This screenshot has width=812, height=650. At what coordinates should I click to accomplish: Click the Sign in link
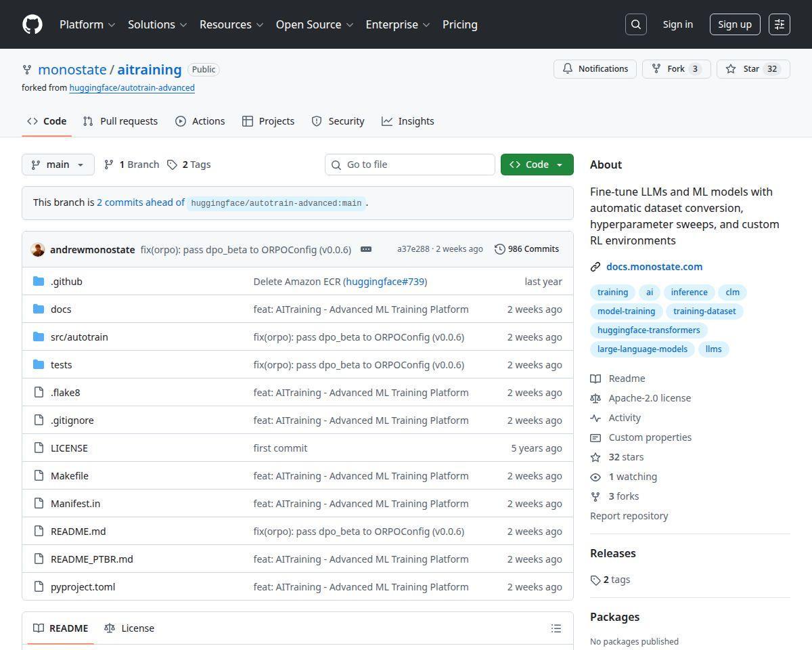678,24
